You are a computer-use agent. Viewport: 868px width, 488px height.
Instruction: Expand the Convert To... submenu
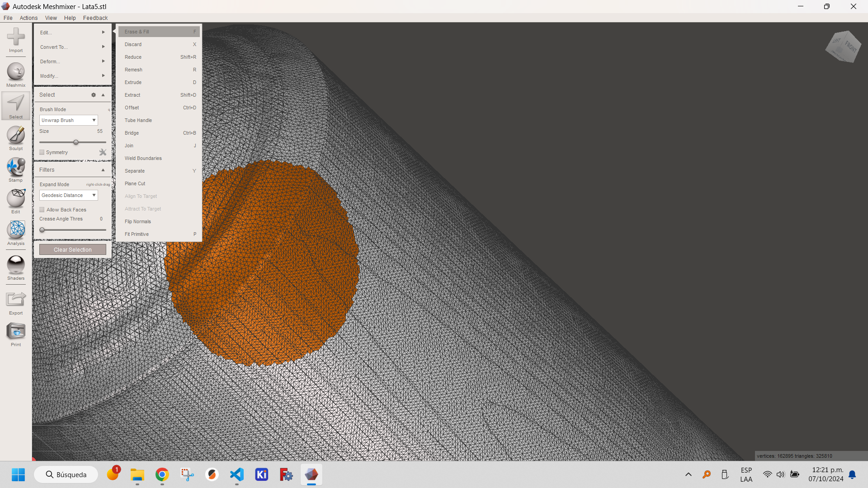click(x=72, y=47)
